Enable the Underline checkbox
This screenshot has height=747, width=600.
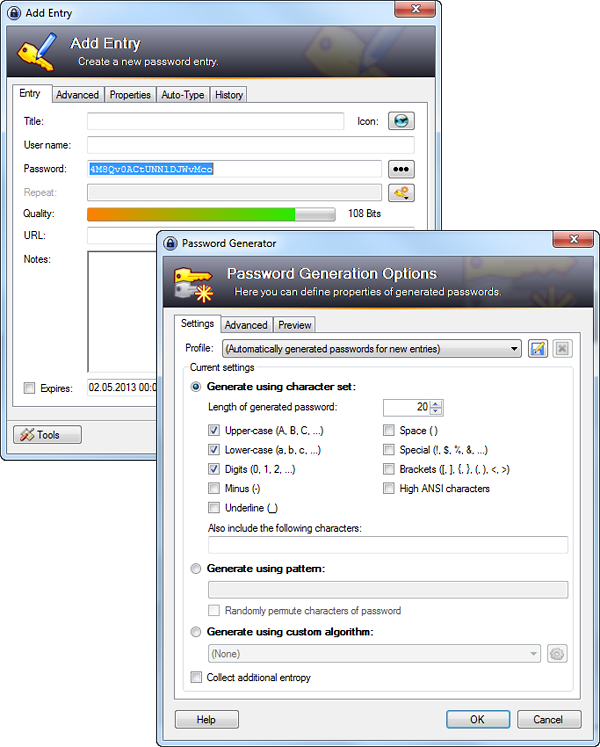[x=214, y=508]
